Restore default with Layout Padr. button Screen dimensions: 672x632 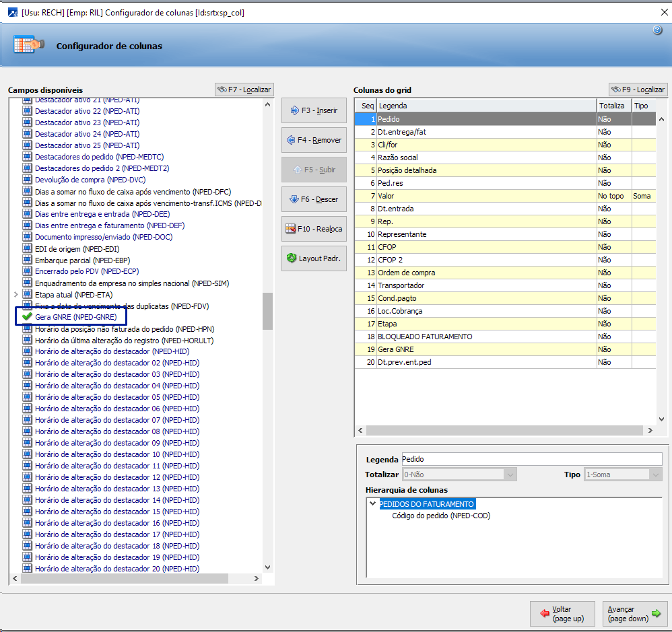coord(314,258)
